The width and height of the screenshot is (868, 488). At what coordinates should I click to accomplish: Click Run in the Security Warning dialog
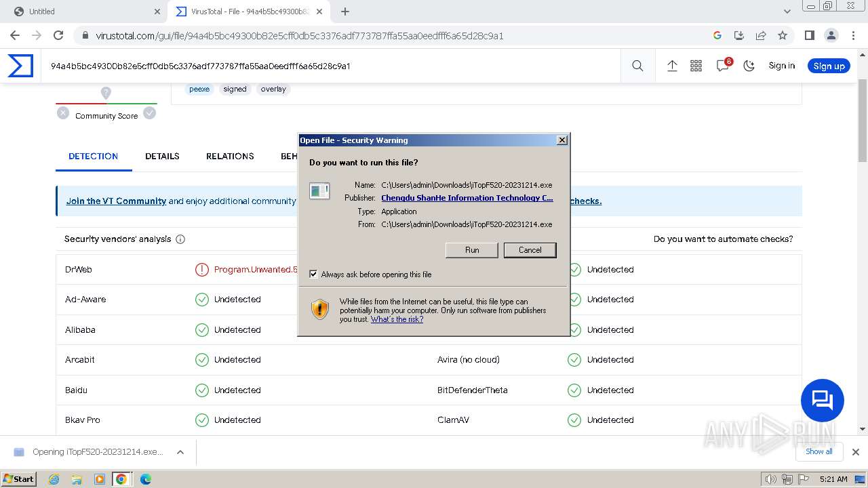pyautogui.click(x=472, y=250)
